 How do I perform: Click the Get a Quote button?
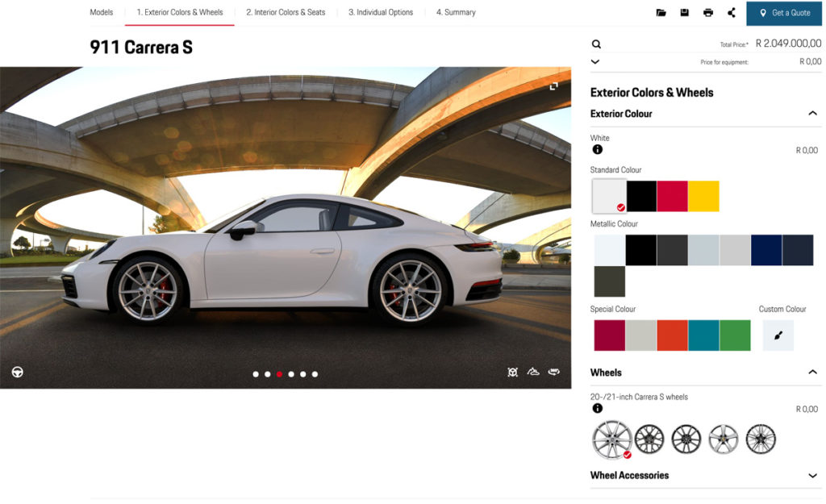pyautogui.click(x=784, y=13)
